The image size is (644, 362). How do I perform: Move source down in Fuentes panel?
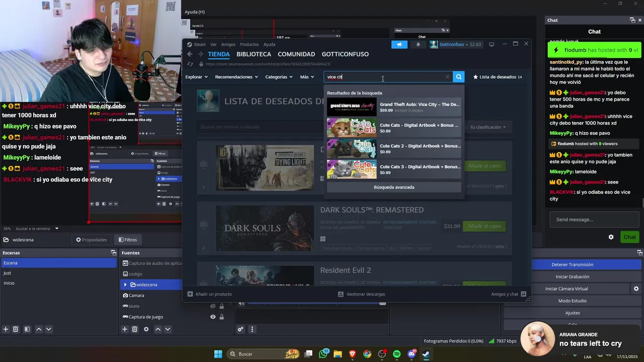pos(168,329)
